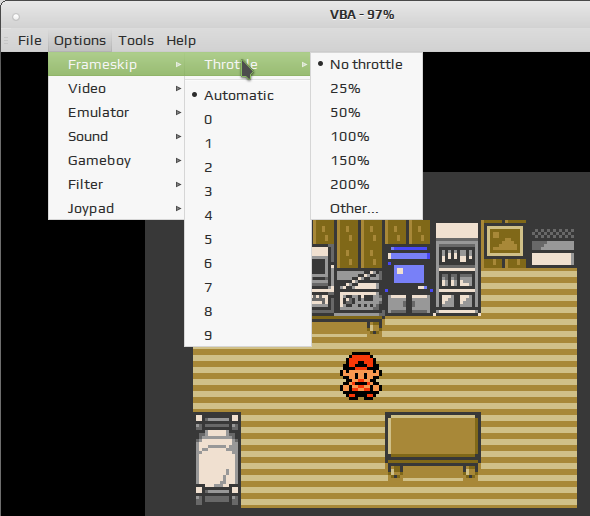Viewport: 590px width, 516px height.
Task: Click the window menu dot in title bar
Action: tap(16, 17)
